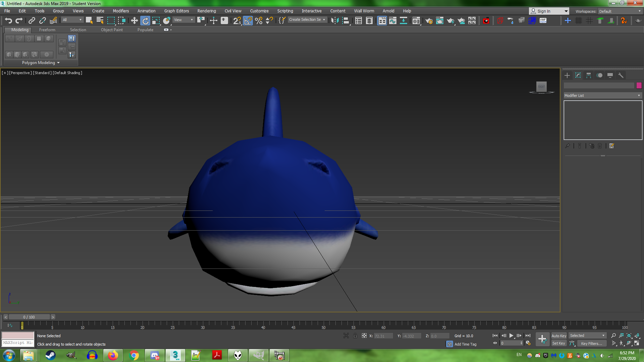The width and height of the screenshot is (644, 362).
Task: Select the Select and Link tool
Action: (32, 21)
